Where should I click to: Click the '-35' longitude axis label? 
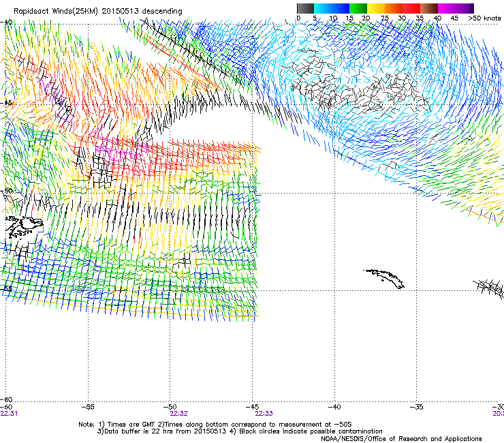pos(416,407)
